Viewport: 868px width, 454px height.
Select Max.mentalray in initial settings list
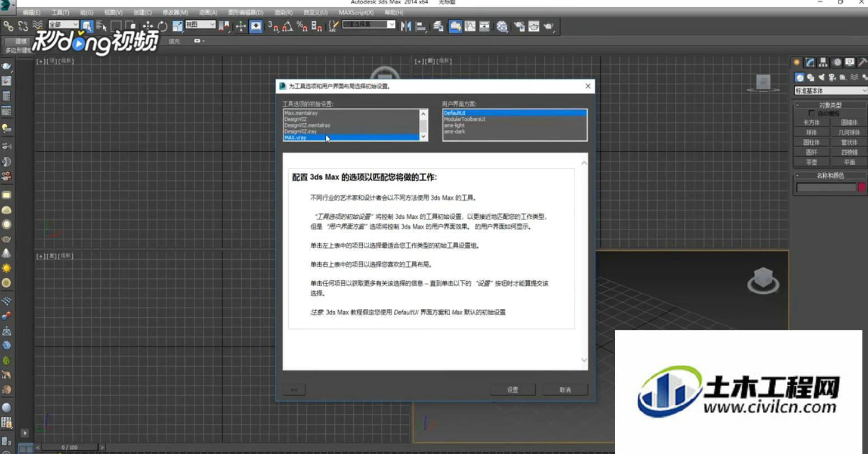coord(351,113)
